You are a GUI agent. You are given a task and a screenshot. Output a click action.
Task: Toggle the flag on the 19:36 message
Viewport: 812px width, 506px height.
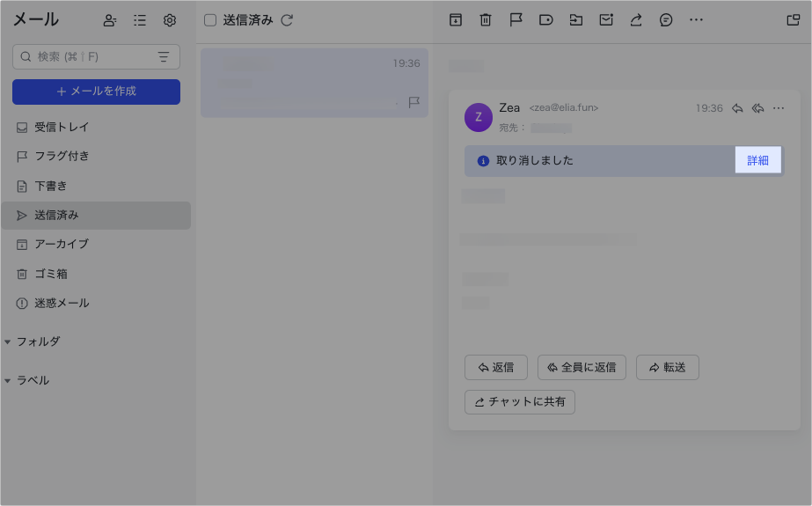(x=414, y=102)
